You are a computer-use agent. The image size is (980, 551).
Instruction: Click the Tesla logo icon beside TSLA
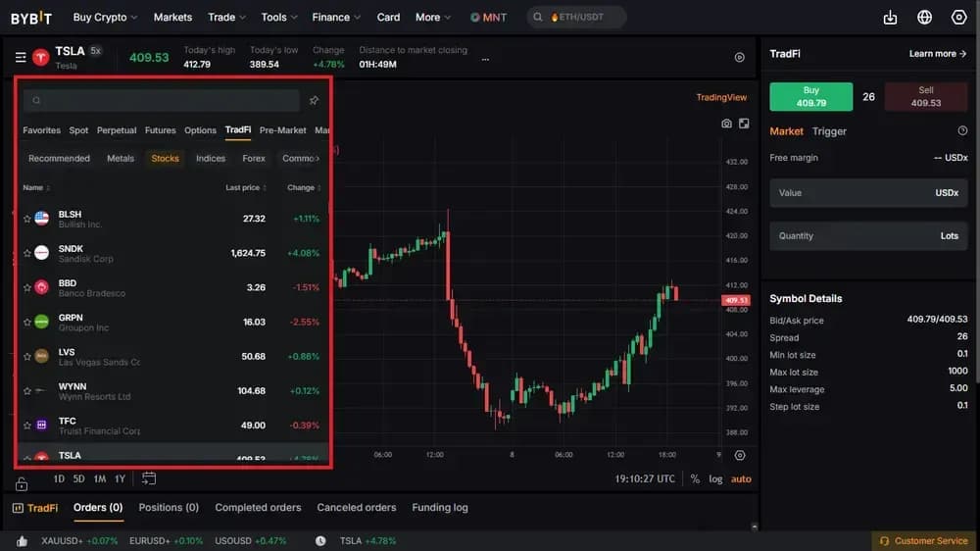40,58
